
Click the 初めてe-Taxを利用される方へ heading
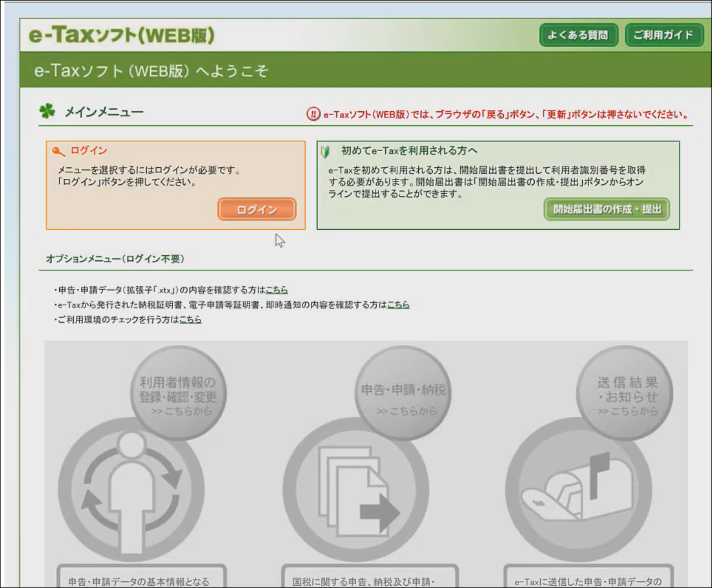409,151
